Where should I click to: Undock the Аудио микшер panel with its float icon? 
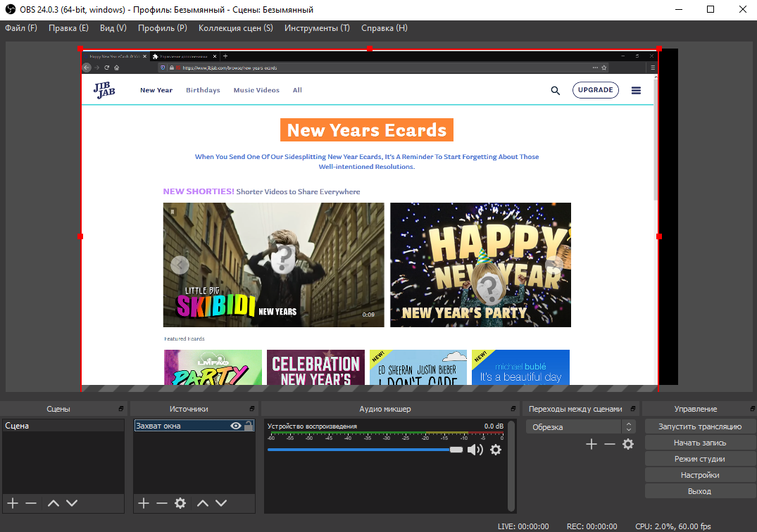513,409
